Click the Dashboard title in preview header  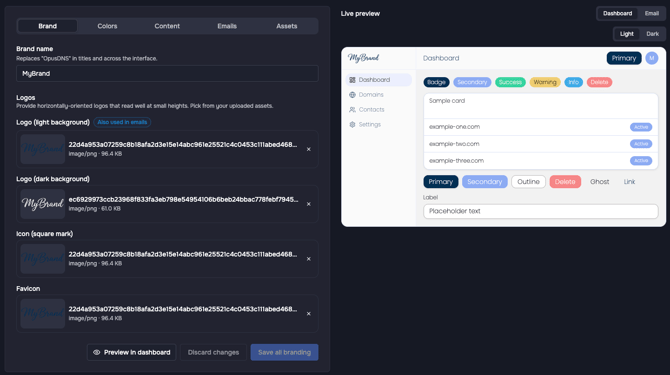[441, 58]
